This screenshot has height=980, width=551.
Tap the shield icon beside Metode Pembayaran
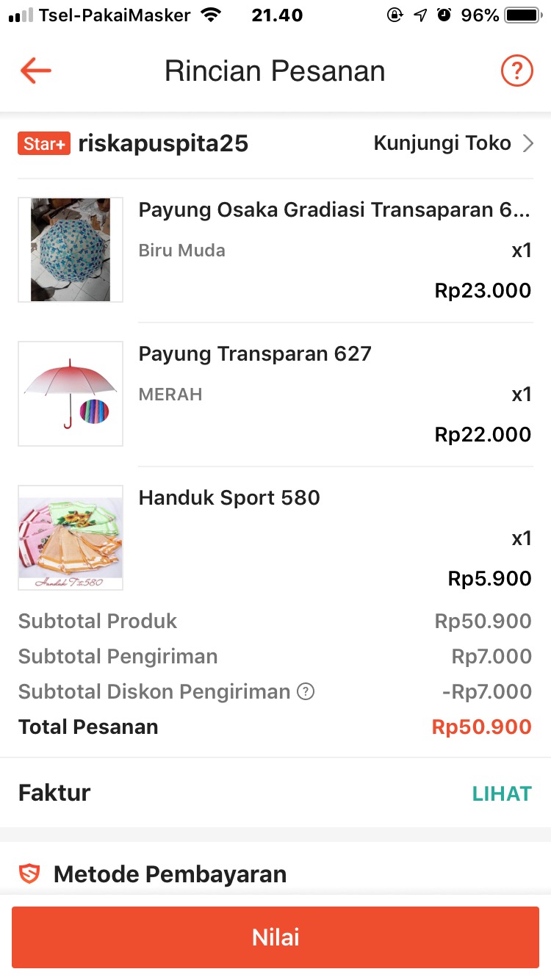coord(29,874)
